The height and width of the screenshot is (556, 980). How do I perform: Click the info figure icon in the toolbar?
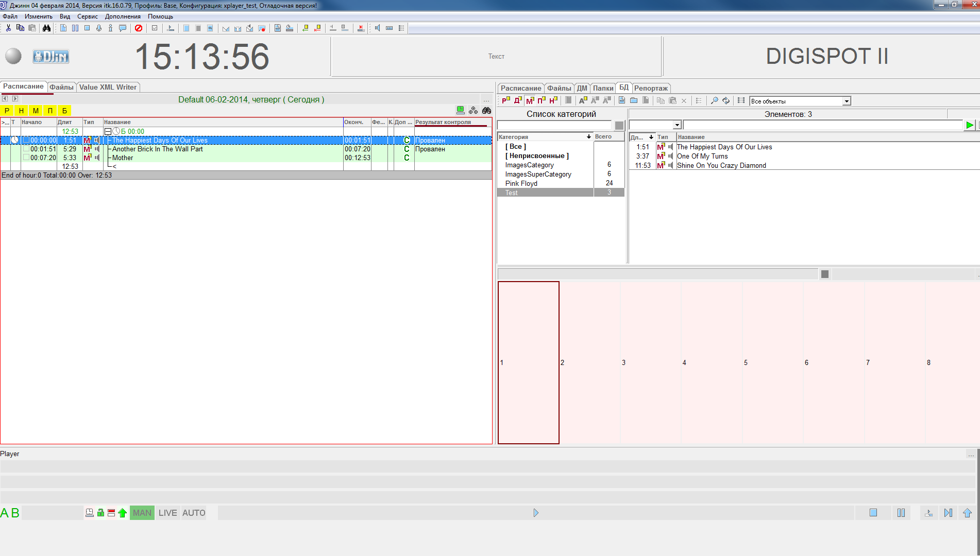pyautogui.click(x=110, y=28)
